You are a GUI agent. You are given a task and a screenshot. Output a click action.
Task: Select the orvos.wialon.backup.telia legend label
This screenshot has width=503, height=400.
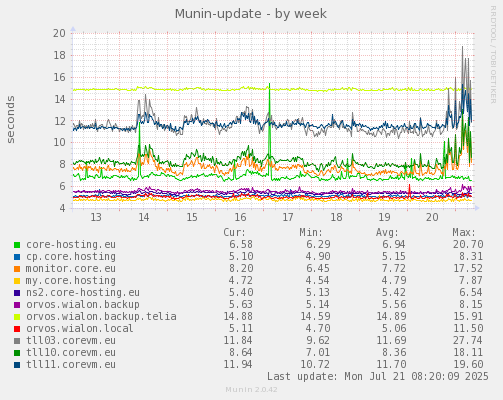pyautogui.click(x=101, y=317)
